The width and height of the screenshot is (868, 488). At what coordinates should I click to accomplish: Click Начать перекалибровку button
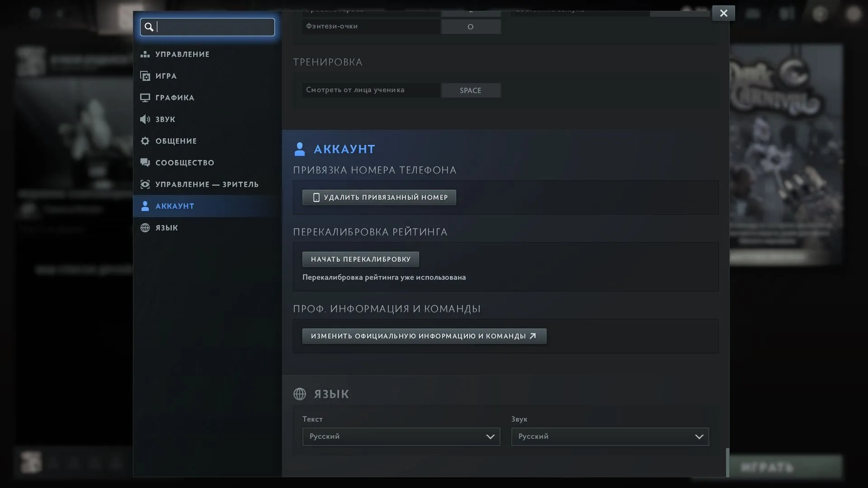point(361,259)
